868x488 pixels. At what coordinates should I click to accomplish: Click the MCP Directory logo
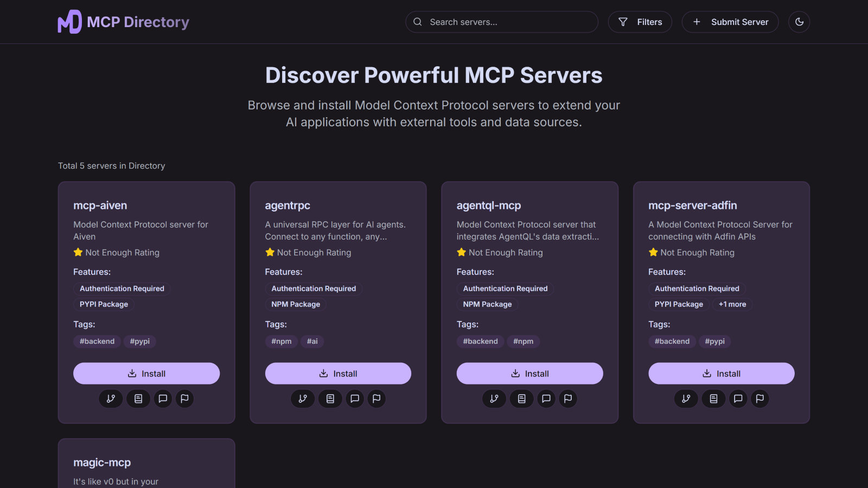click(123, 22)
